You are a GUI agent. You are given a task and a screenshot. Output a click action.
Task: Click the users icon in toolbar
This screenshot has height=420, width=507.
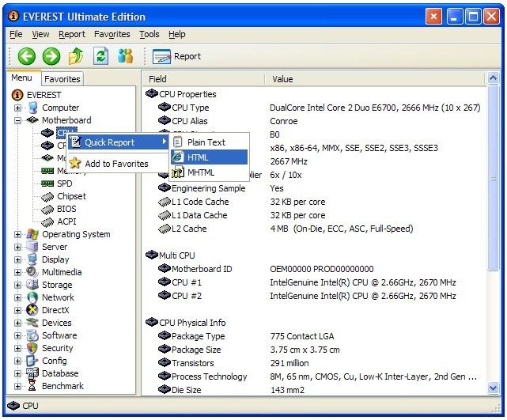tap(125, 56)
